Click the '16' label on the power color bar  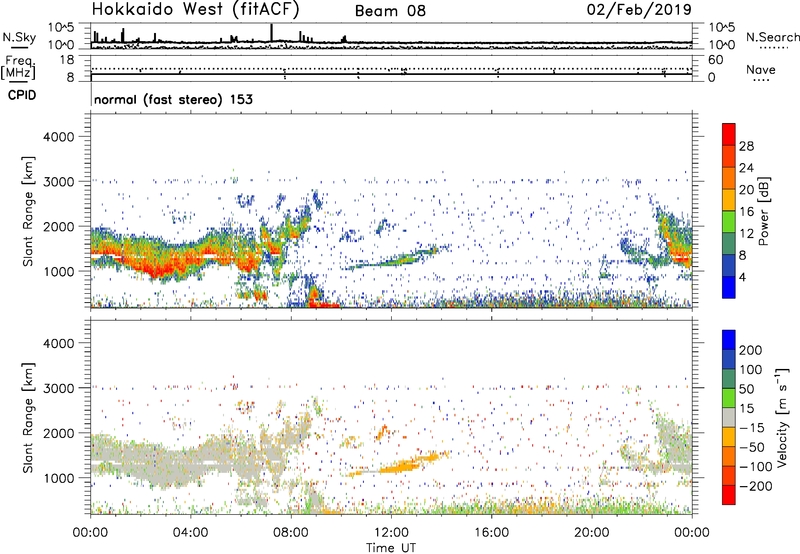coord(746,212)
